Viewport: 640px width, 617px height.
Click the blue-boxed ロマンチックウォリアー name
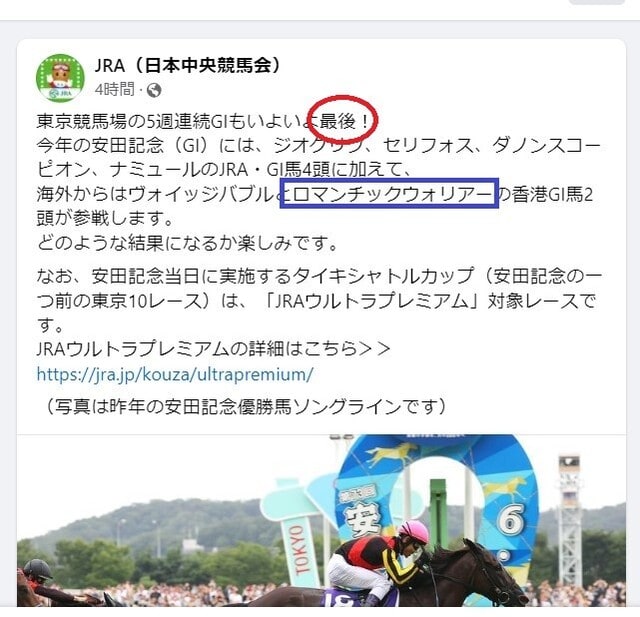coord(392,194)
